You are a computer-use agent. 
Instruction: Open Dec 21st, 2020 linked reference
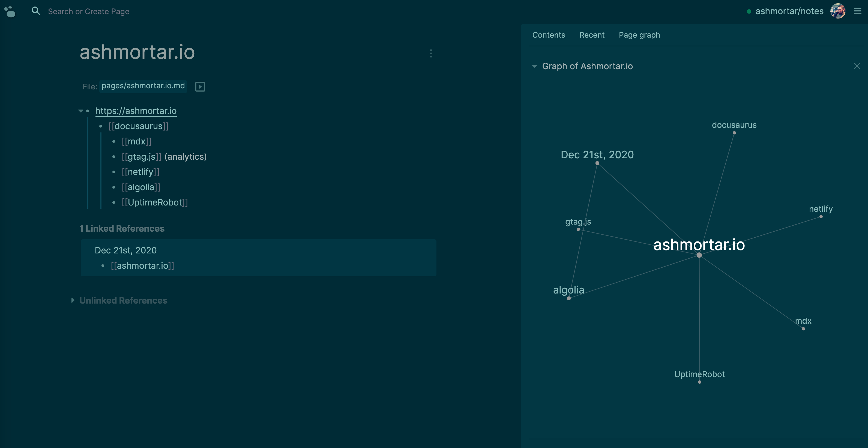[x=126, y=250]
